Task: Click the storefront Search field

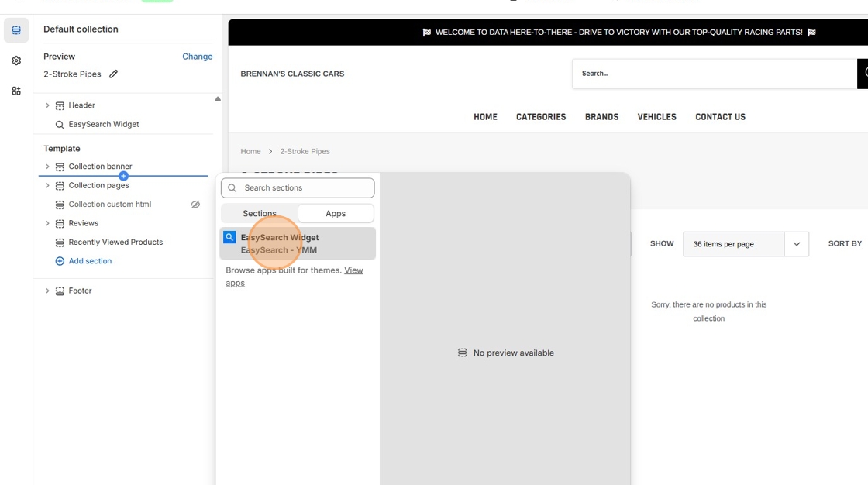Action: pos(715,74)
